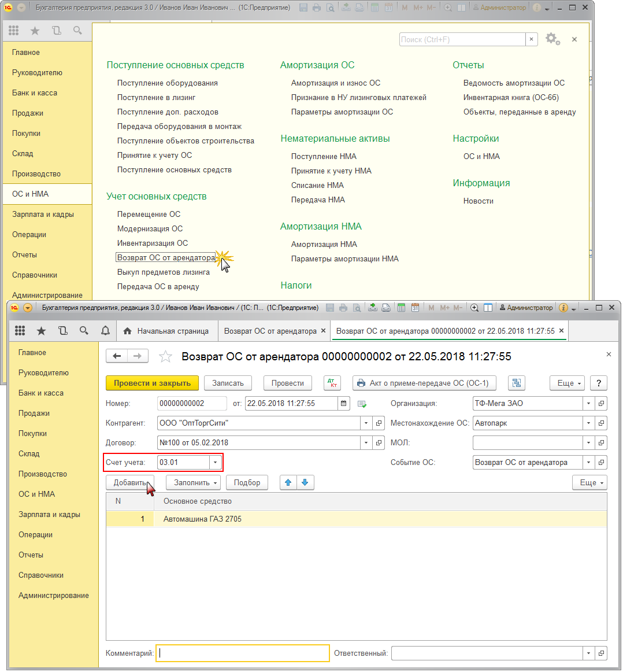Open search magnifier in front window toolbar

[x=84, y=331]
